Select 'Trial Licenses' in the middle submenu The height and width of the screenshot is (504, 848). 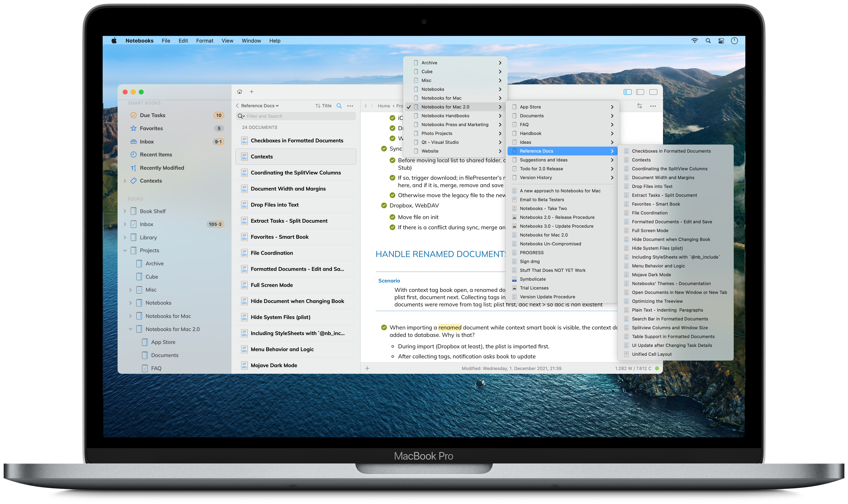[562, 288]
